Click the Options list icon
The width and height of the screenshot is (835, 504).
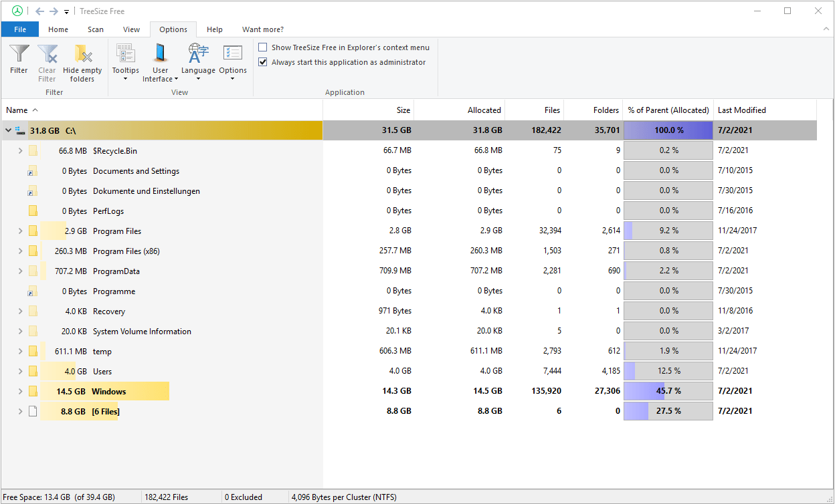[x=232, y=54]
